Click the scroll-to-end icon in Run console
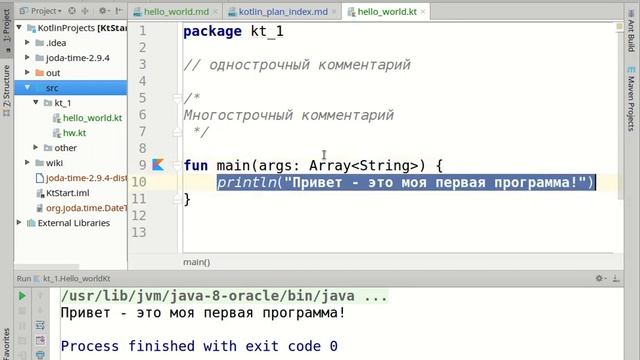Screen dimensions: 640x360 (40, 340)
